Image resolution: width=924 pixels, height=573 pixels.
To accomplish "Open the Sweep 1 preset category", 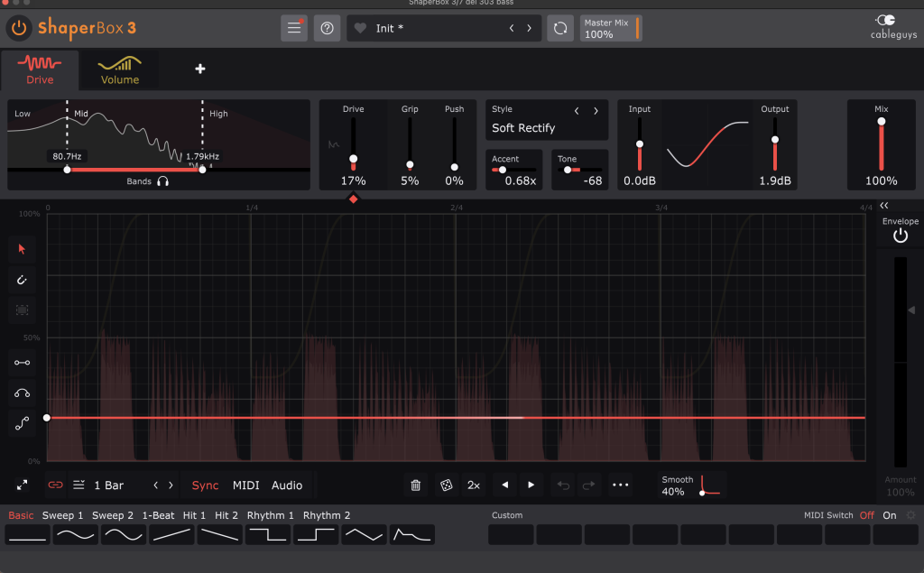I will click(62, 515).
